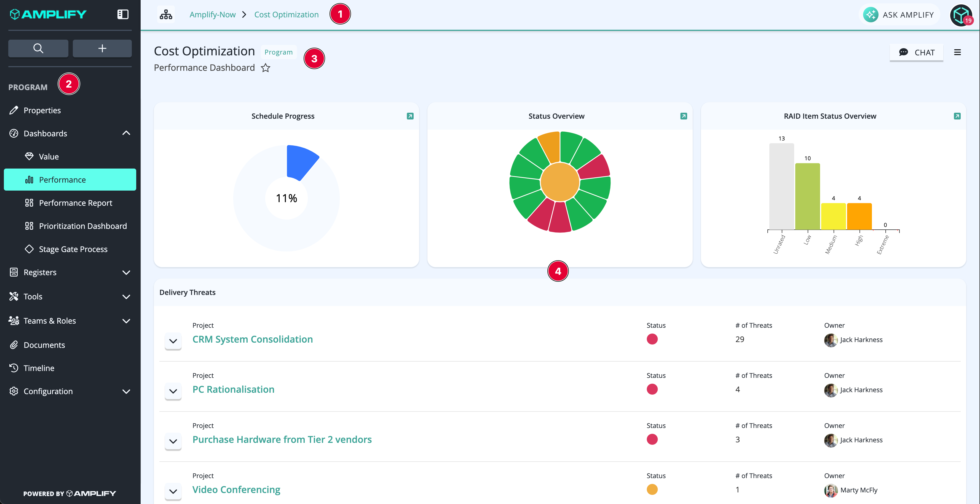The image size is (980, 504).
Task: Click the CHAT button
Action: pos(917,52)
